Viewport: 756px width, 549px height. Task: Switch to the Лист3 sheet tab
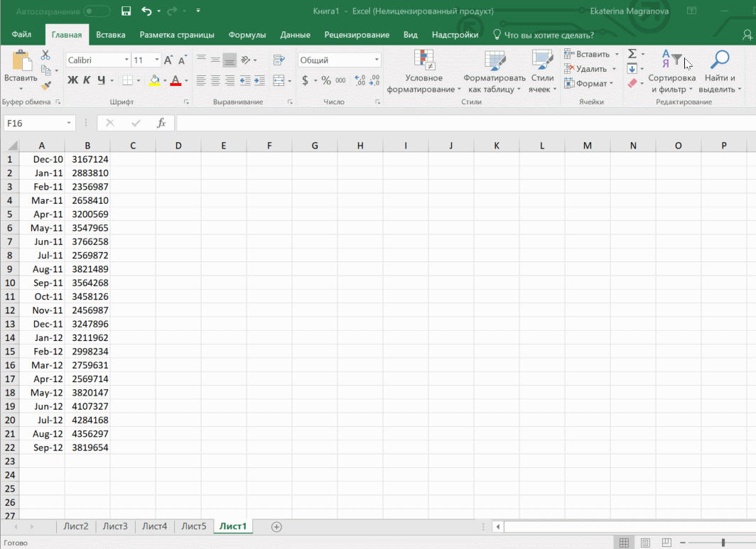click(x=115, y=526)
